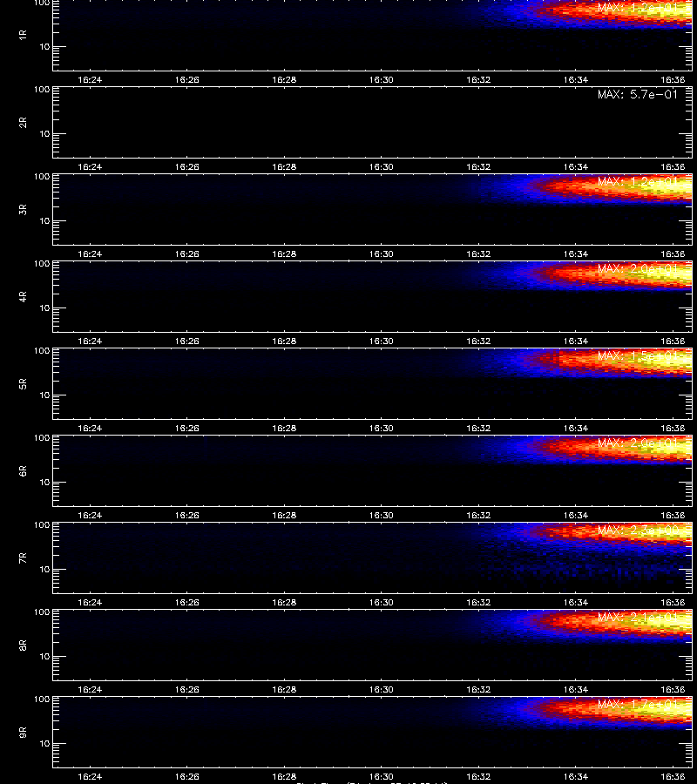The height and width of the screenshot is (784, 697).
Task: Click the 16:34 tick label below 5R panel
Action: 576,428
